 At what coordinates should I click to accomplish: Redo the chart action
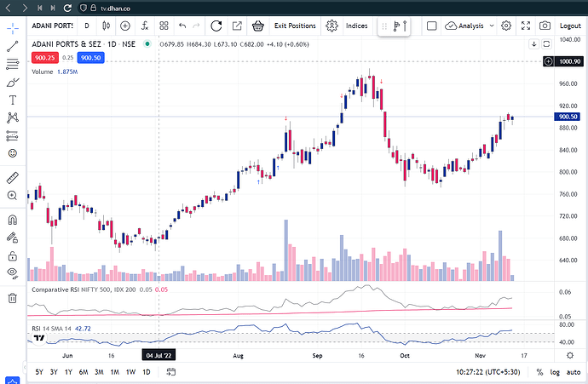coord(196,26)
